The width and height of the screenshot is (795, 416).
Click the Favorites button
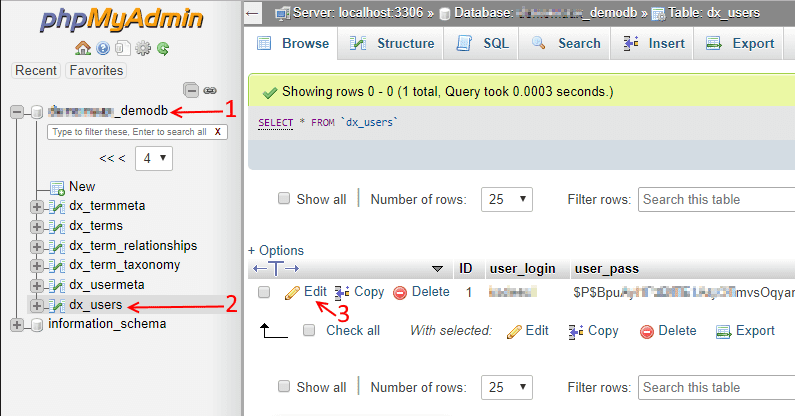click(x=96, y=71)
